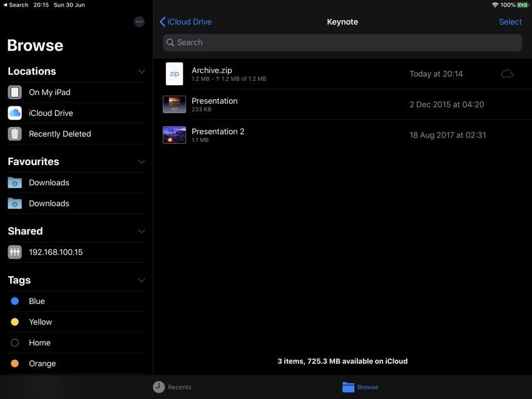Switch to the Browse tab
The height and width of the screenshot is (399, 532).
click(361, 386)
